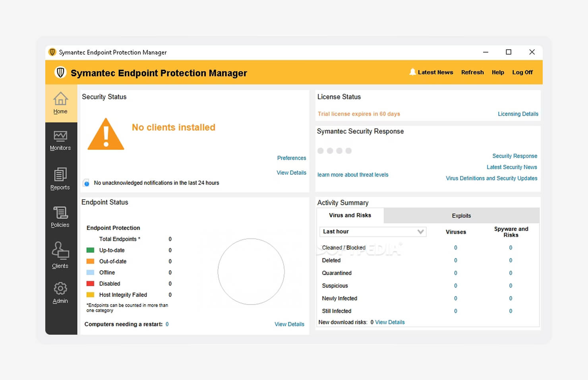Image resolution: width=588 pixels, height=380 pixels.
Task: Click the blue notification info icon
Action: [x=86, y=183]
